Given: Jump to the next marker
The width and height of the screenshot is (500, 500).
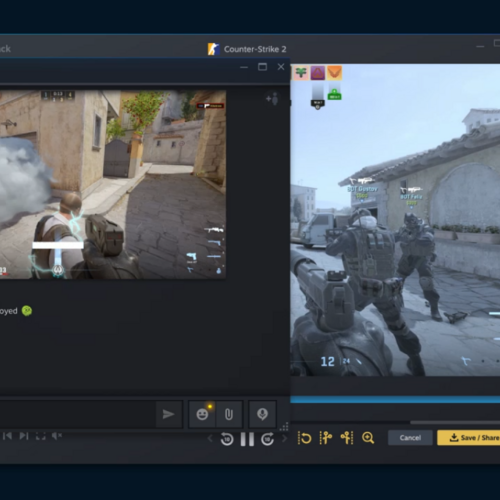Looking at the screenshot, I should click(x=24, y=436).
